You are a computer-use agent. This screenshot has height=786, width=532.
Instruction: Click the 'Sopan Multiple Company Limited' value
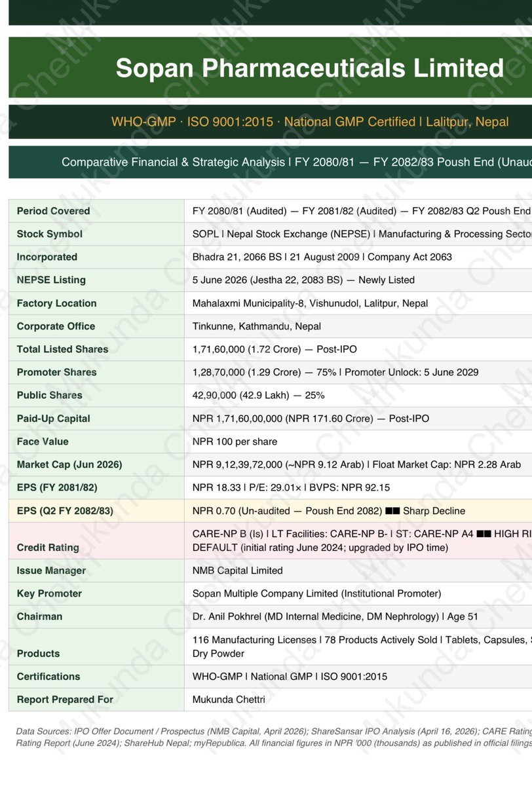click(316, 593)
